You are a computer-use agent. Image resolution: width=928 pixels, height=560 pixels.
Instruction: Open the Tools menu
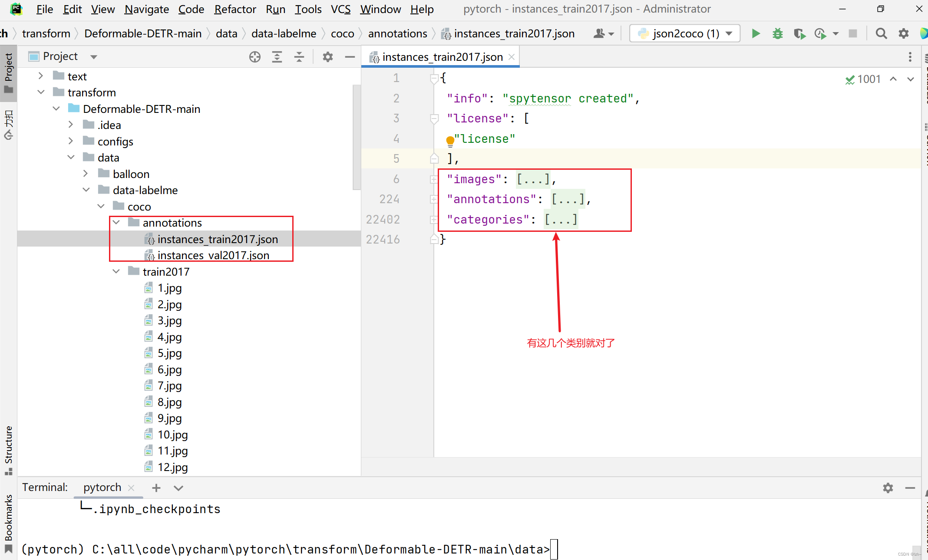(308, 9)
